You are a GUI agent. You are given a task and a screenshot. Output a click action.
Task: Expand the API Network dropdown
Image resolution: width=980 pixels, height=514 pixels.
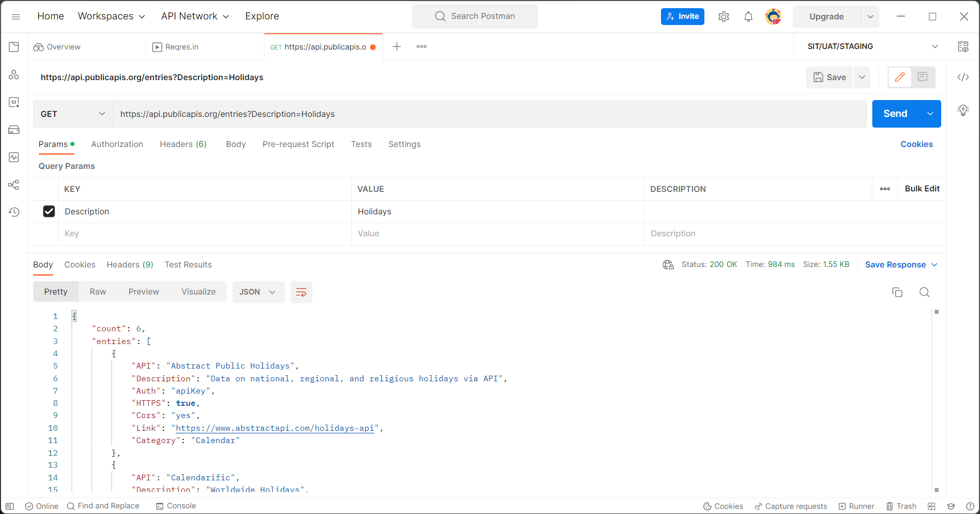coord(195,16)
